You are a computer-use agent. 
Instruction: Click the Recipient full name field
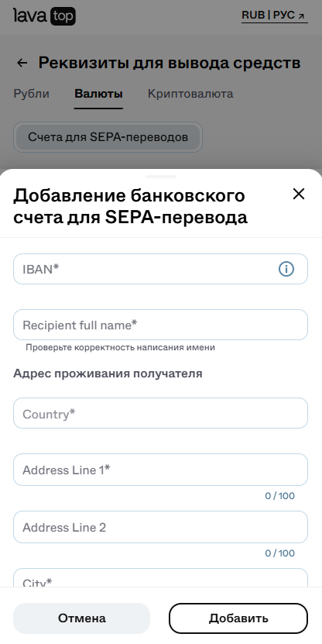tap(160, 325)
